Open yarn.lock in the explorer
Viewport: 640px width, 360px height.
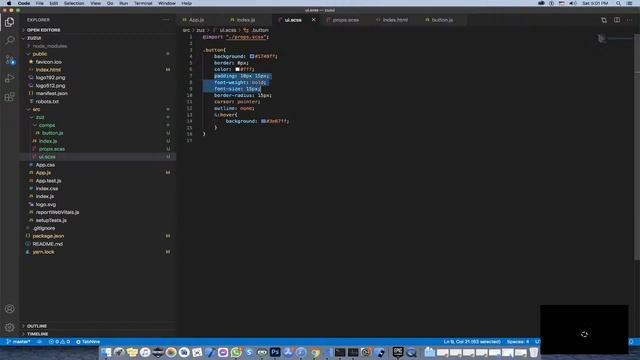pyautogui.click(x=43, y=252)
